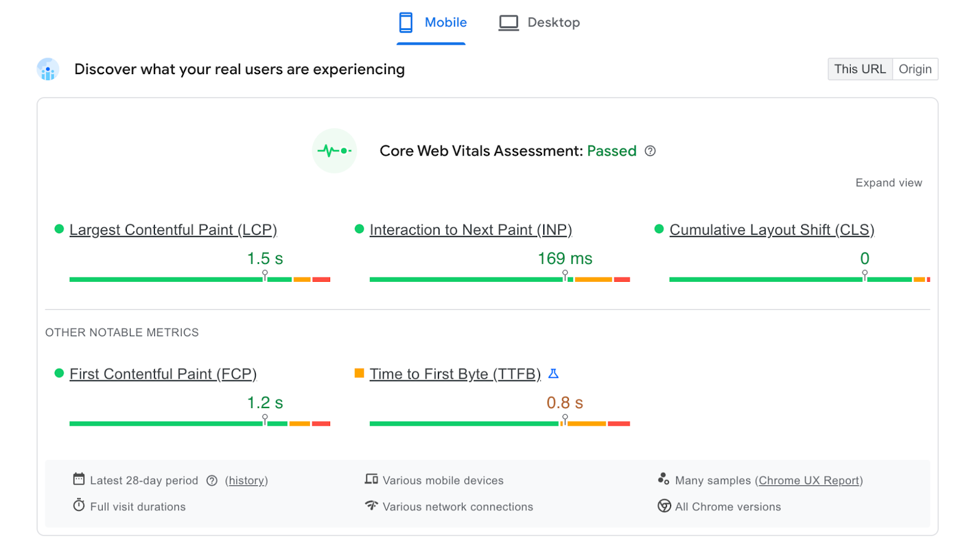The image size is (980, 555).
Task: Click the Core Web Vitals pulse icon
Action: (334, 151)
